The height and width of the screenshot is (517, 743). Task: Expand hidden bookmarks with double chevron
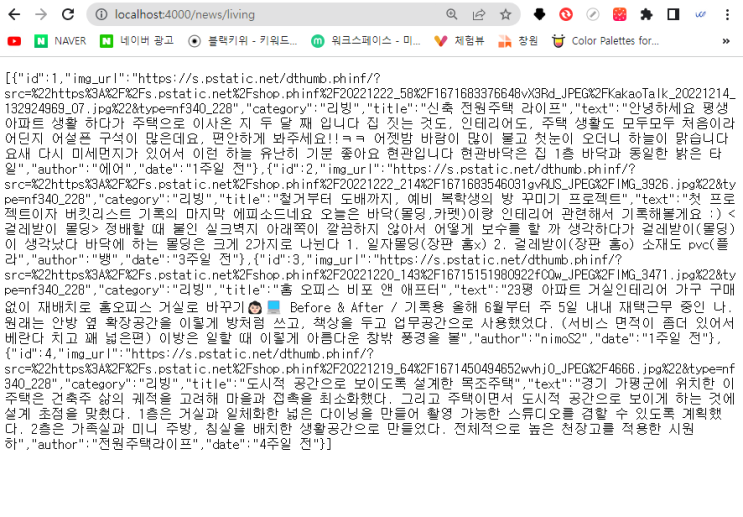coord(726,41)
